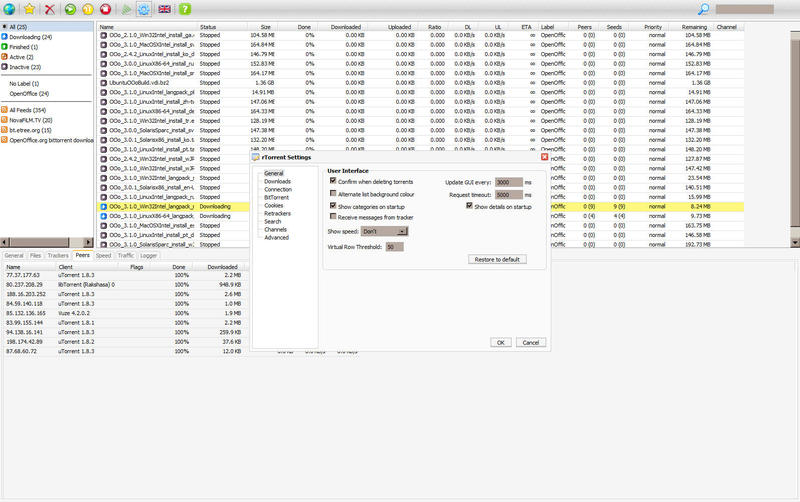Enable Alternate list background colour checkbox
This screenshot has width=800, height=502.
[x=333, y=193]
